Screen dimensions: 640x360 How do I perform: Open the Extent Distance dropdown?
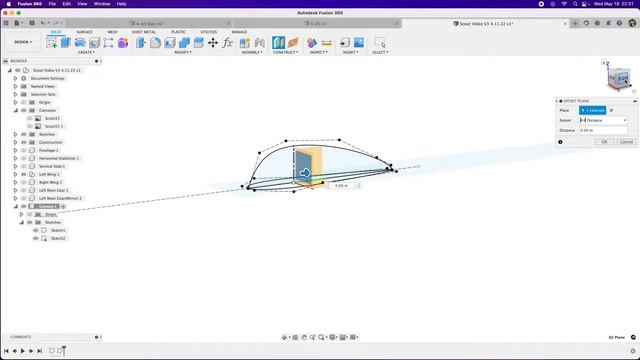[603, 120]
